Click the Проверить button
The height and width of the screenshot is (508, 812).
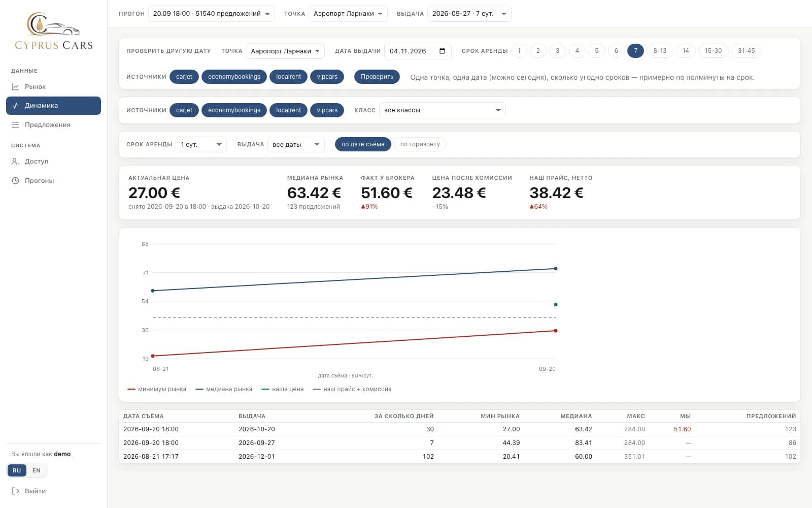[377, 77]
